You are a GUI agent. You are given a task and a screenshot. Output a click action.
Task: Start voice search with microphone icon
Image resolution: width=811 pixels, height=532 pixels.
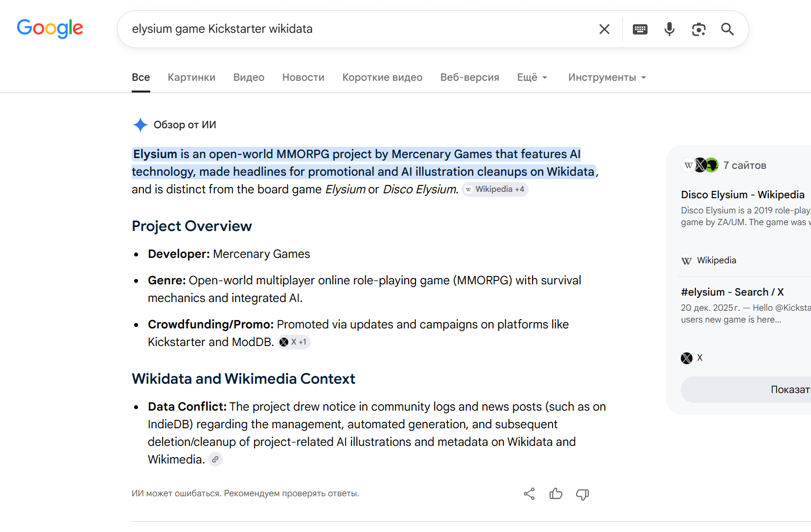[670, 29]
